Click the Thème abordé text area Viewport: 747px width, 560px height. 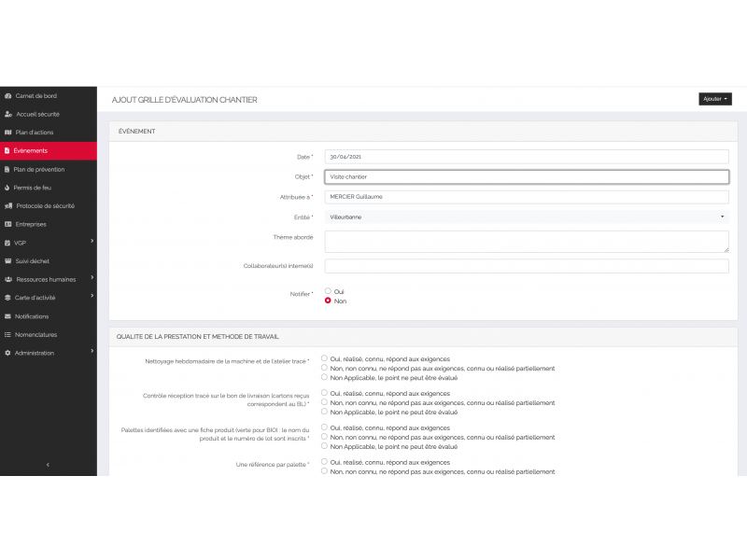tap(527, 242)
